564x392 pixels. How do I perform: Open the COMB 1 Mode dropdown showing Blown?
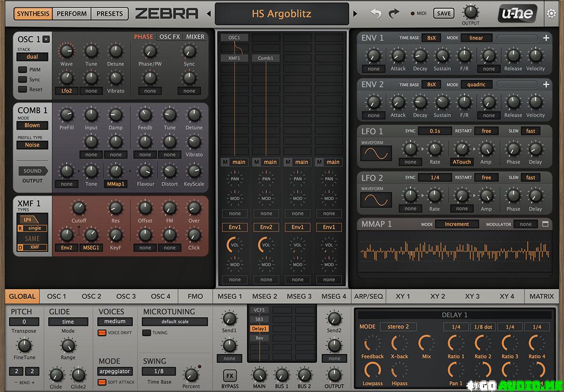32,125
